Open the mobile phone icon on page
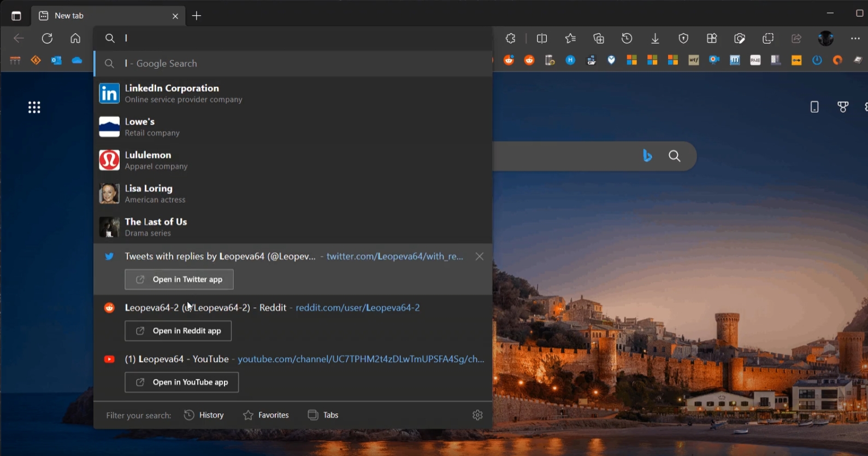The height and width of the screenshot is (456, 868). tap(814, 107)
